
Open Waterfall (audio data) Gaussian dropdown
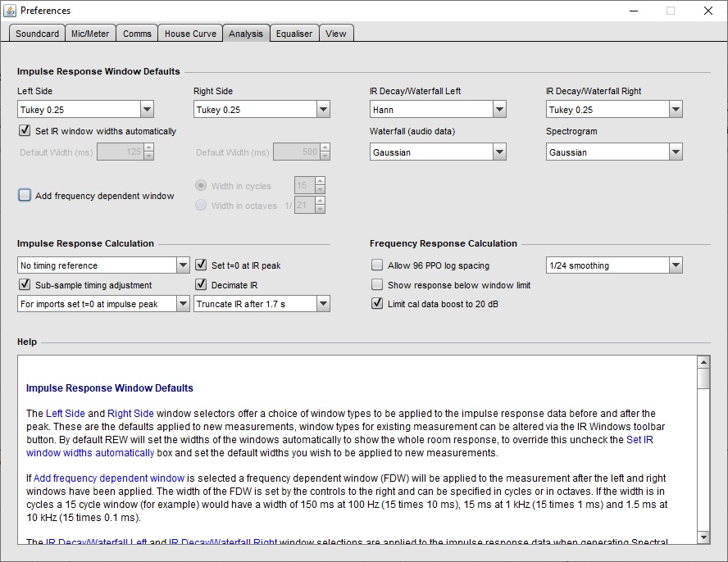(438, 152)
